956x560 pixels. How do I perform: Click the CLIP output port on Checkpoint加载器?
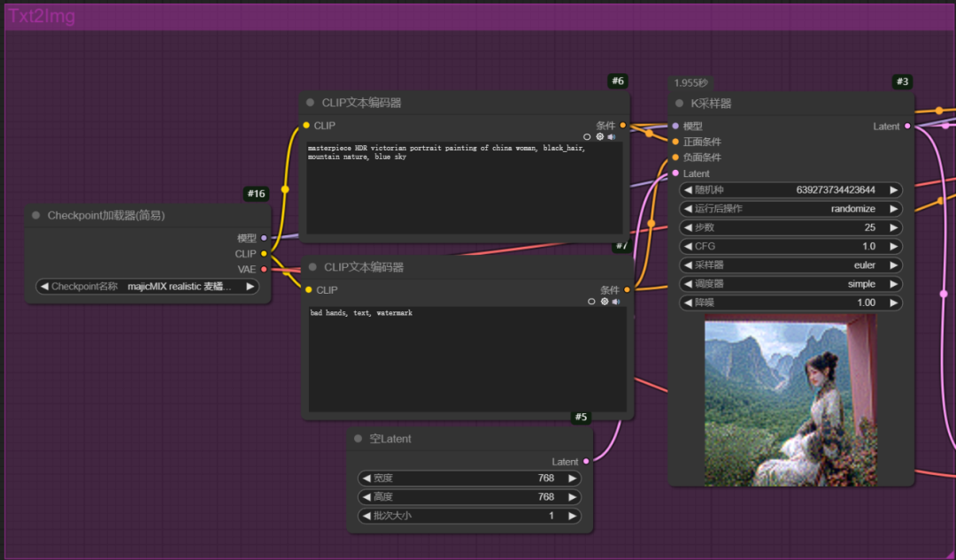[x=264, y=254]
